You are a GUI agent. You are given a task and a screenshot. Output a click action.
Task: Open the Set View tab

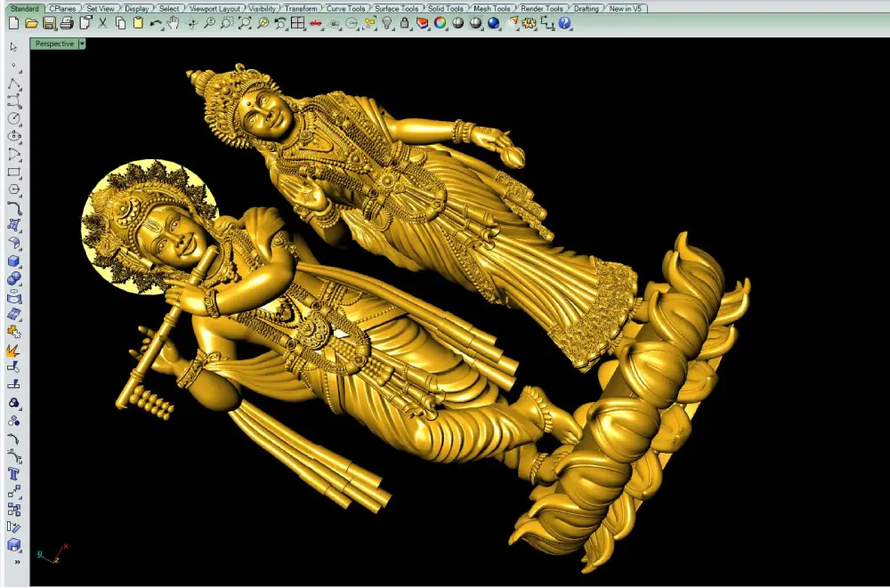[x=101, y=9]
